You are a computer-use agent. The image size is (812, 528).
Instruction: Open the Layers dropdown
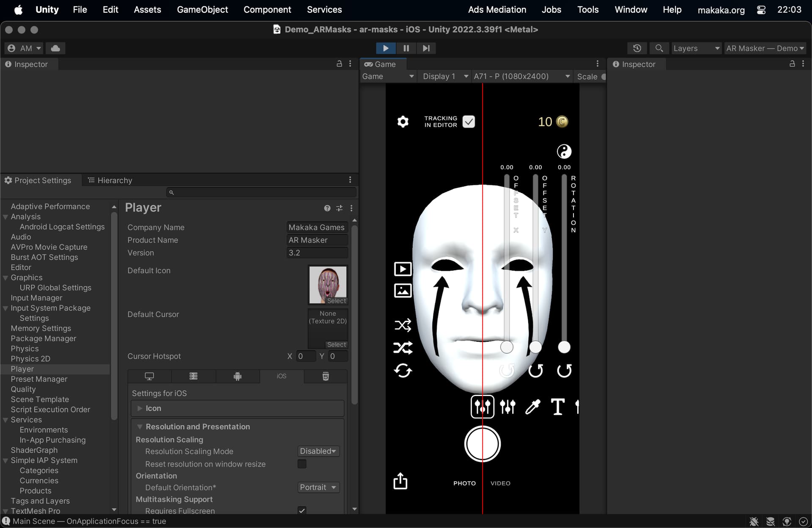click(x=696, y=48)
